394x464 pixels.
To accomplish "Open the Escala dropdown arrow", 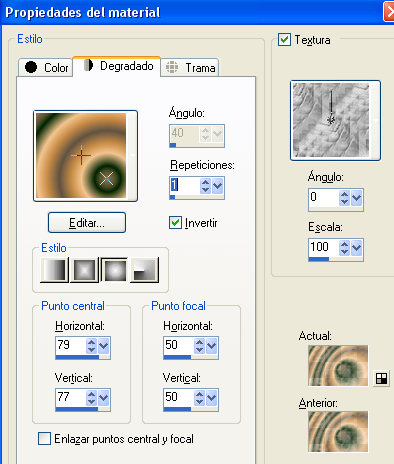I will pyautogui.click(x=356, y=248).
